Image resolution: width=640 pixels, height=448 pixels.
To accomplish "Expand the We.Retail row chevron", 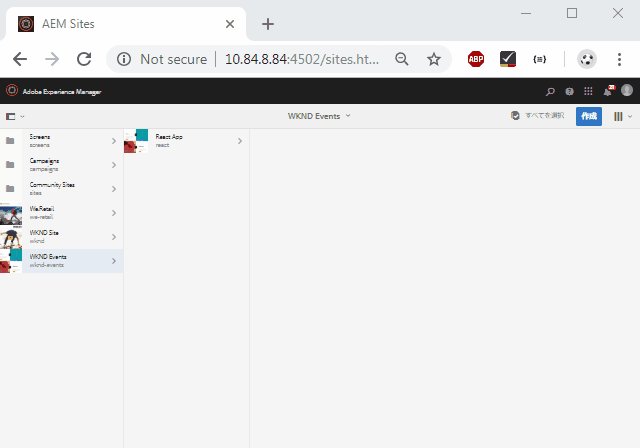I will point(114,213).
